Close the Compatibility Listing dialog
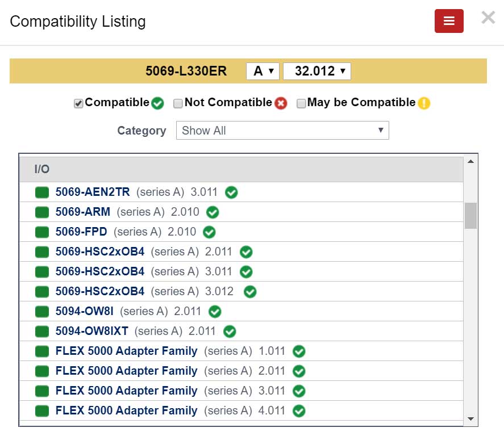This screenshot has width=504, height=436. pos(488,18)
